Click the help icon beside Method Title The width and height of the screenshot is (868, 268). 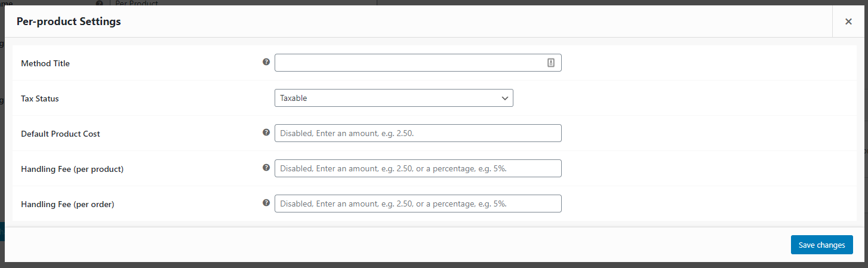click(266, 61)
